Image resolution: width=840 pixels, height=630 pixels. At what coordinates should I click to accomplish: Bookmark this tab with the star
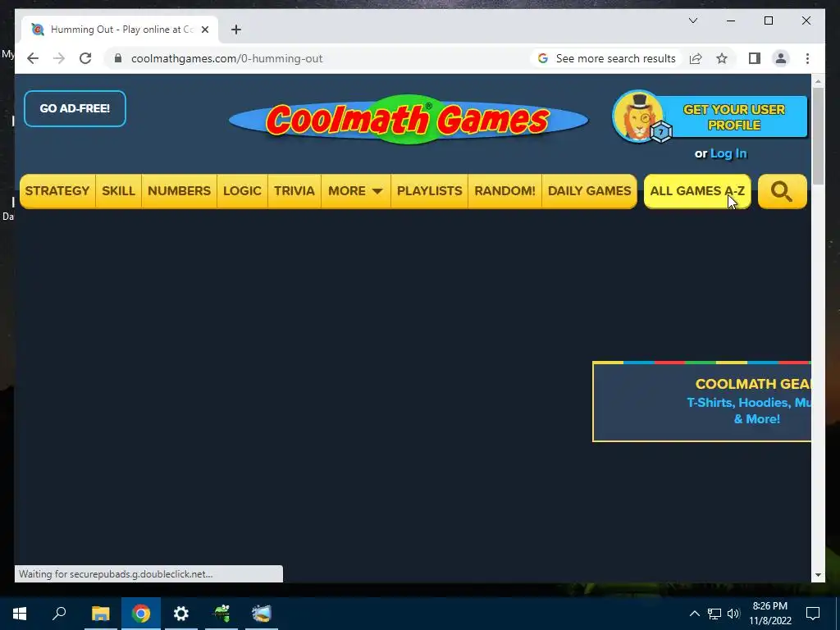click(x=722, y=58)
